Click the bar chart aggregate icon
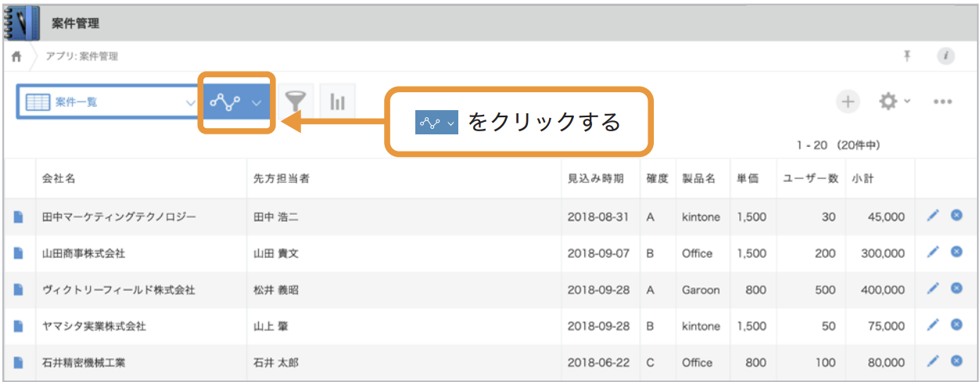Viewport: 980px width, 382px height. pyautogui.click(x=338, y=102)
